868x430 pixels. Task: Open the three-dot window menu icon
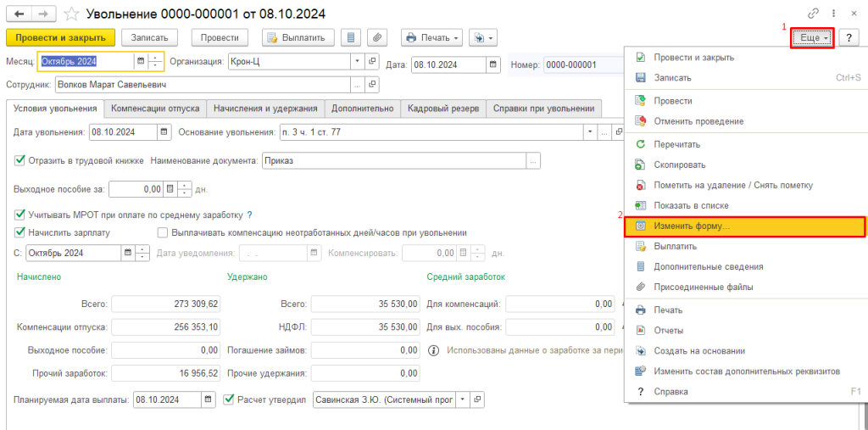coord(833,14)
